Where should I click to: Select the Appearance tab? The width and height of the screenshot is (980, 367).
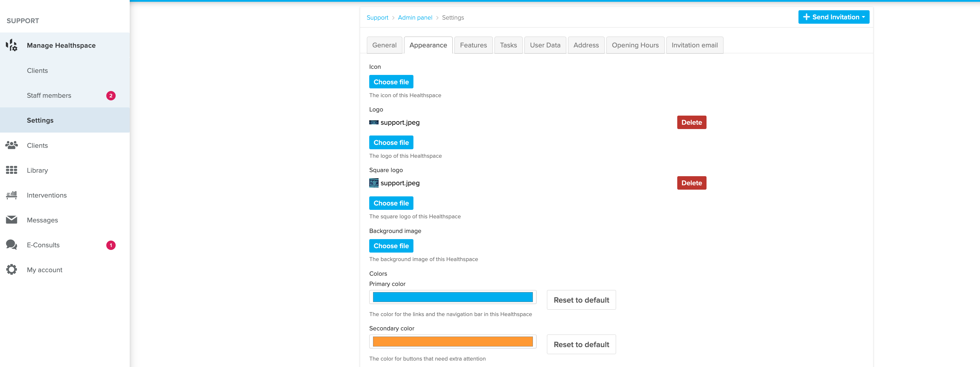tap(428, 45)
